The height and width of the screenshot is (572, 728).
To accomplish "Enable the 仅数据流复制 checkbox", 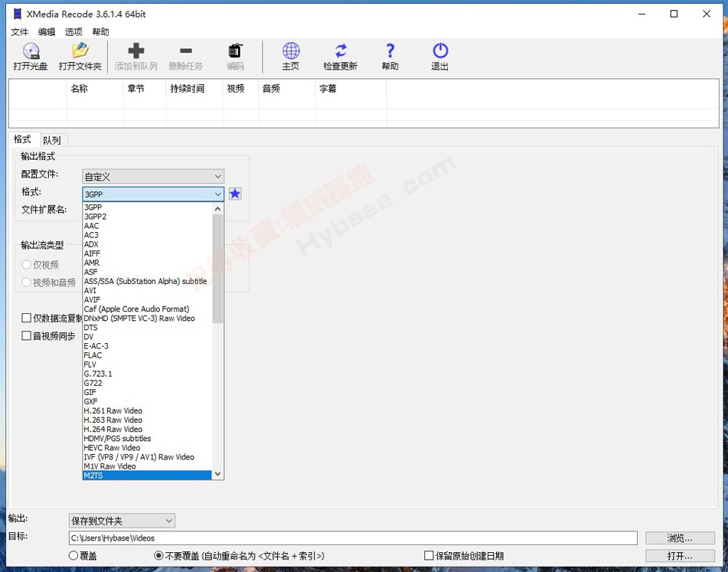I will [x=27, y=318].
